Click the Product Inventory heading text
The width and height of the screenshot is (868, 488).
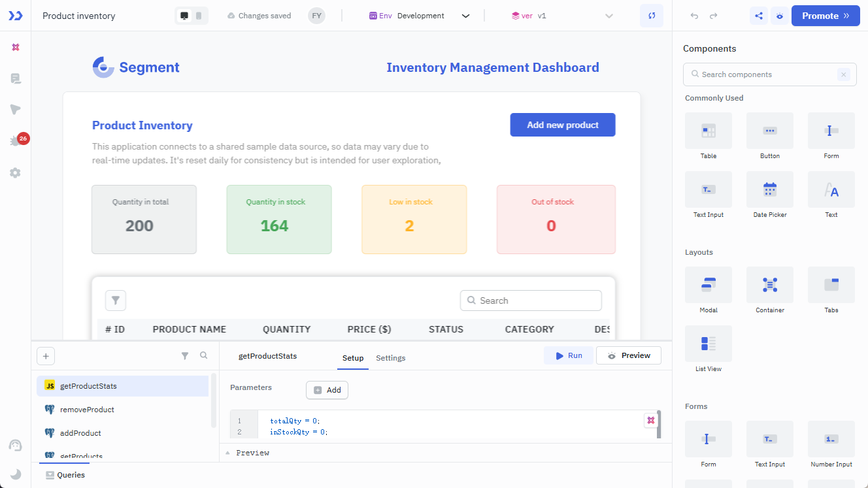[x=142, y=125]
